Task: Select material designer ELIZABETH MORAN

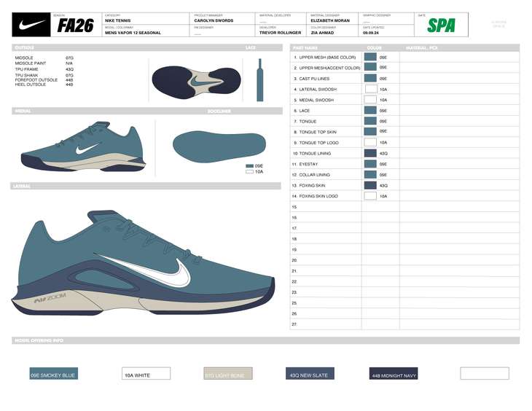Action: [330, 20]
